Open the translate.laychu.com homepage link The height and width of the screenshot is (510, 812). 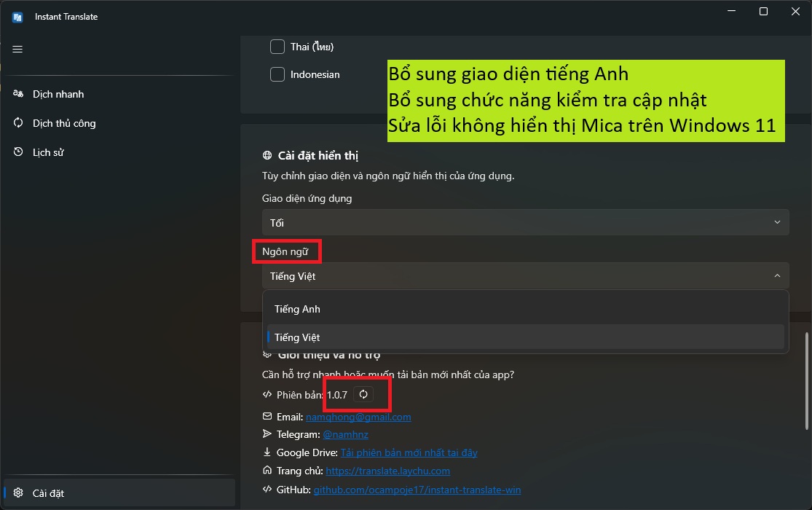388,471
